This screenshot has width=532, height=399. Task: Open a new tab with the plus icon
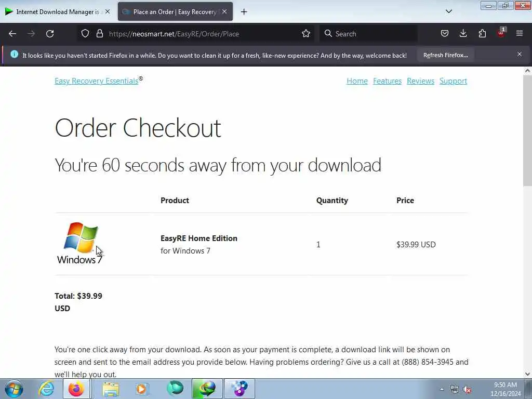pos(244,12)
